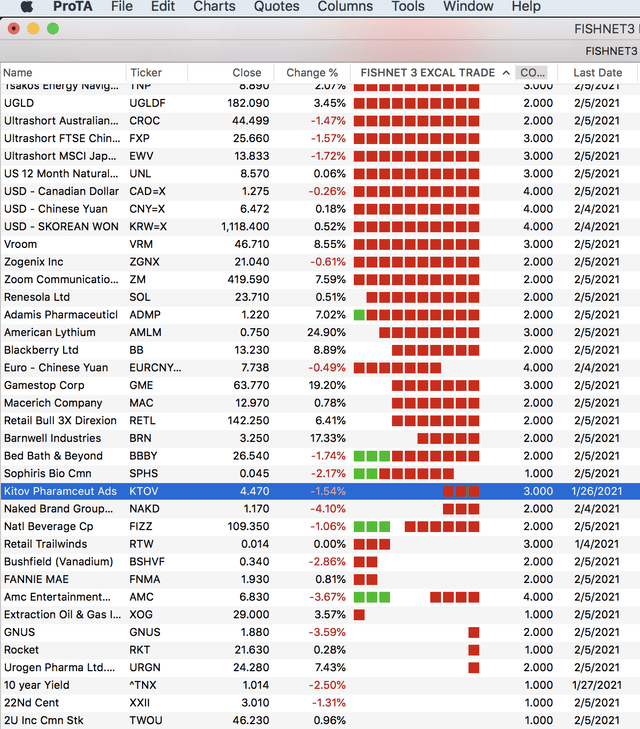The height and width of the screenshot is (729, 640).
Task: Click the 1/27/2021 last date cell
Action: click(596, 686)
